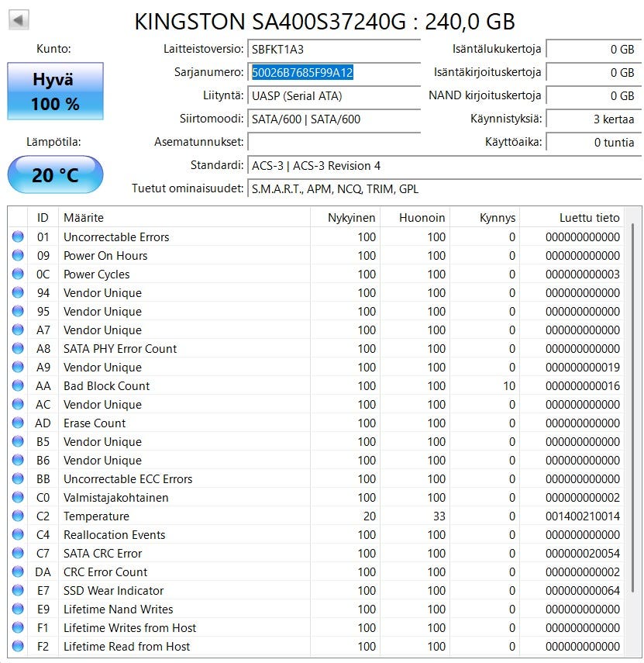
Task: Click the empty Asematunnukset field
Action: [334, 142]
